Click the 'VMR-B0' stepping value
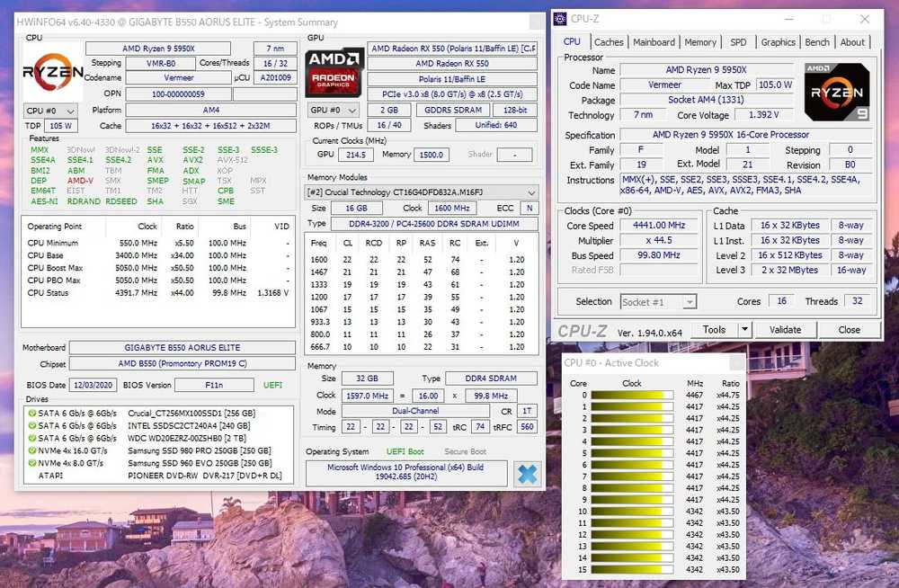 (161, 63)
